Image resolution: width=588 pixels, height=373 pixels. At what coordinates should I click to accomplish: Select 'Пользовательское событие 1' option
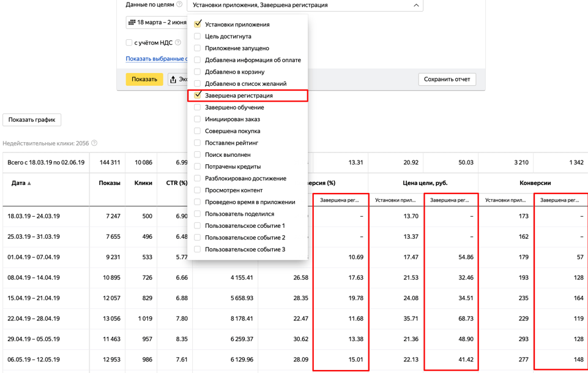(x=245, y=226)
